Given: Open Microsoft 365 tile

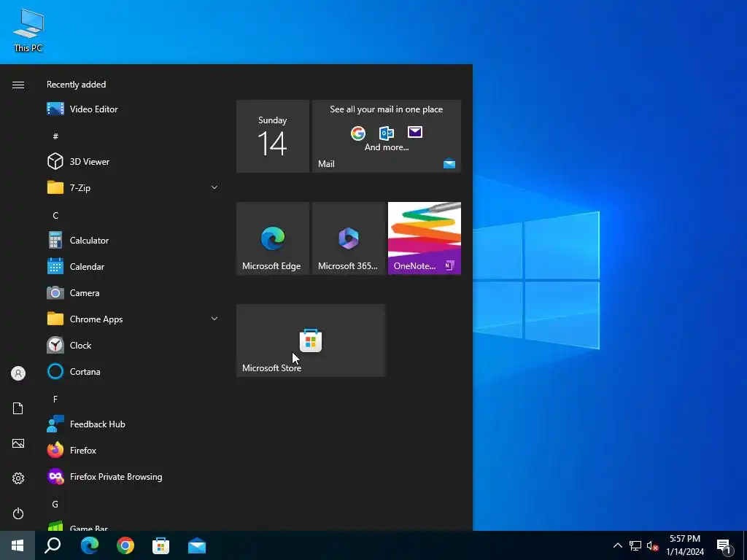Looking at the screenshot, I should coord(348,238).
